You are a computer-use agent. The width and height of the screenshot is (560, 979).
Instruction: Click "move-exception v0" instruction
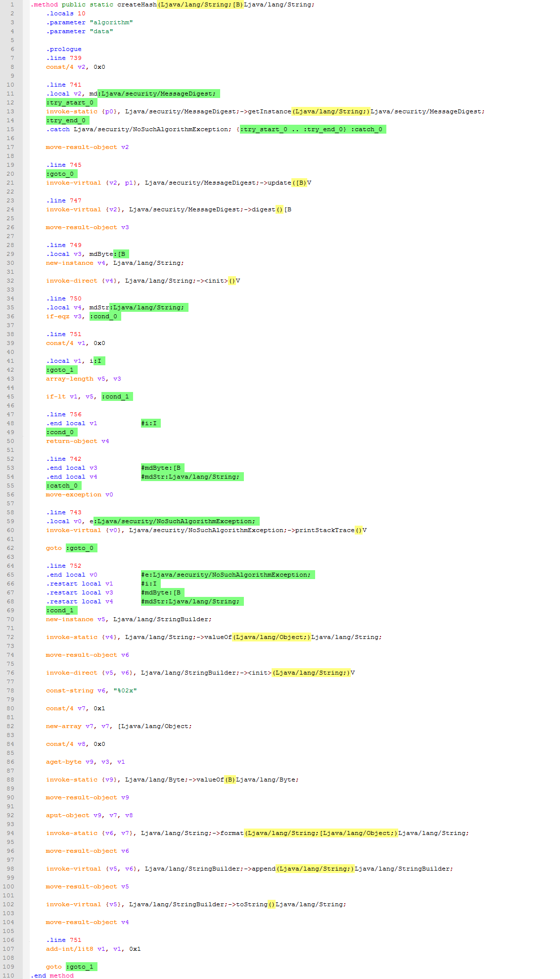[80, 494]
